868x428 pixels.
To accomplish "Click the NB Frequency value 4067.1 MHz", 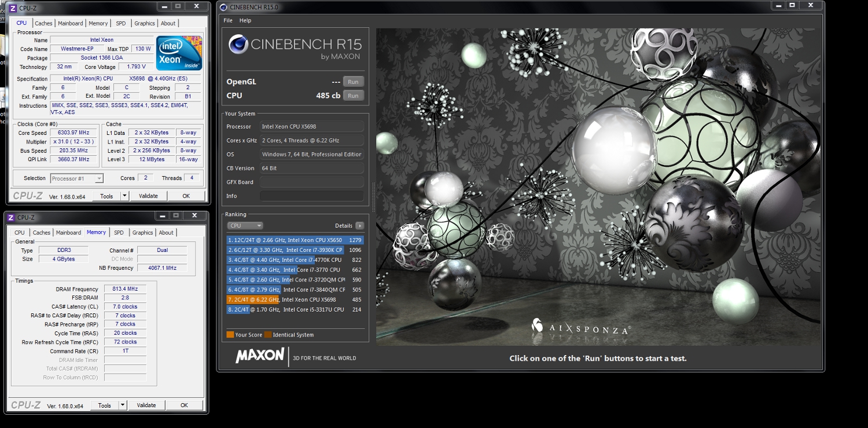I will (x=162, y=268).
